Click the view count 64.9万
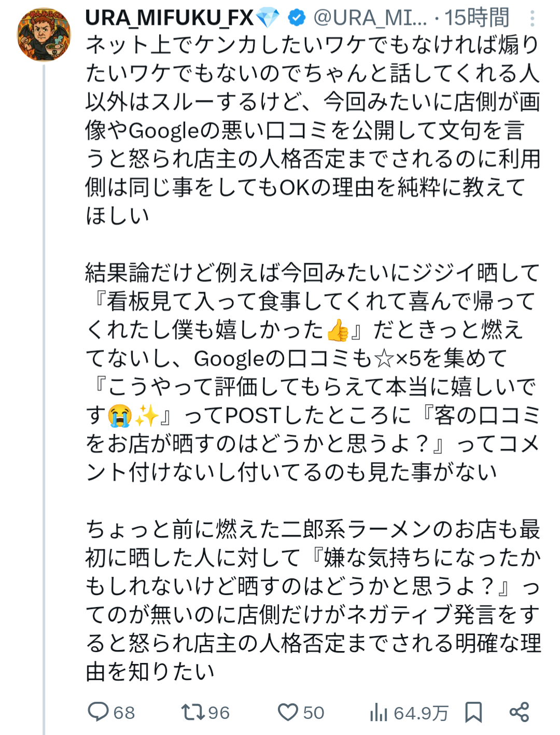Screen dimensions: 560x735 click(421, 713)
